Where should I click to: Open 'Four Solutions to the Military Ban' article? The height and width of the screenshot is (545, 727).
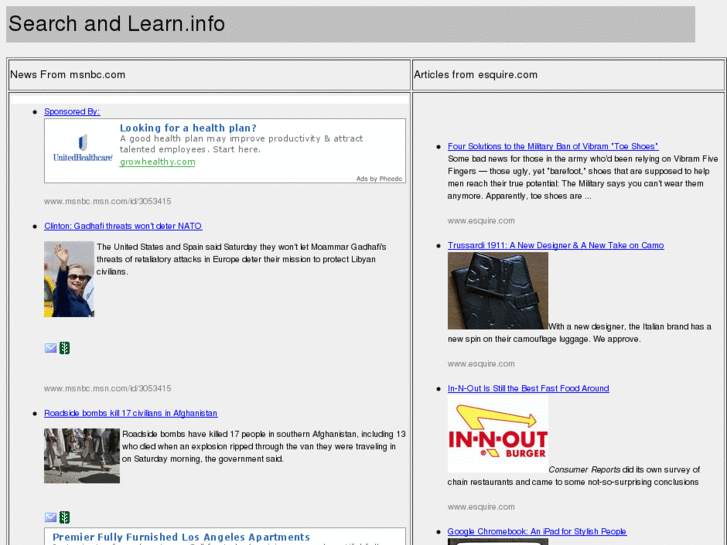tap(553, 146)
